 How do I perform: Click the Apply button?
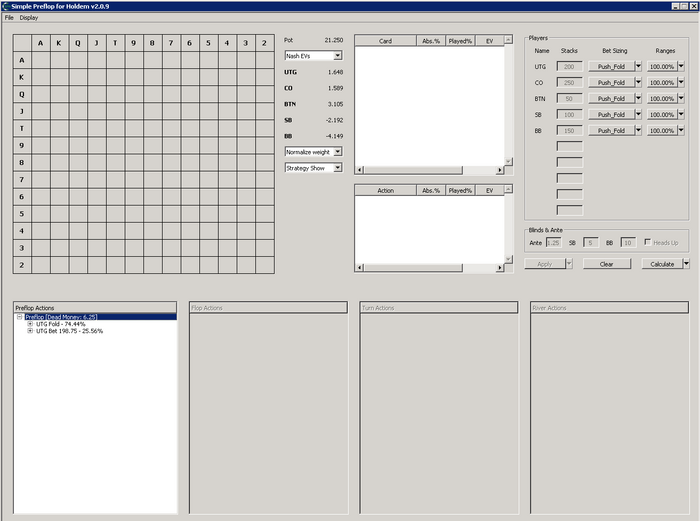[x=545, y=264]
